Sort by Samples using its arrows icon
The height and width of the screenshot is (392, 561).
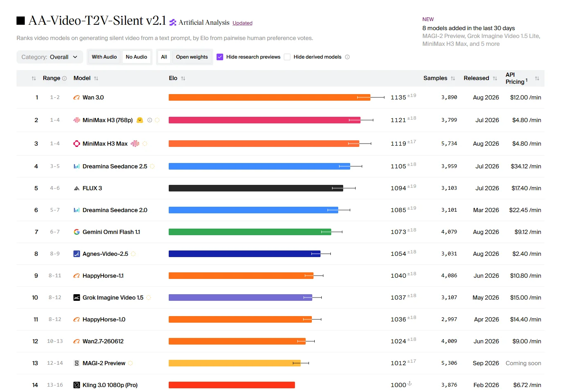(453, 78)
